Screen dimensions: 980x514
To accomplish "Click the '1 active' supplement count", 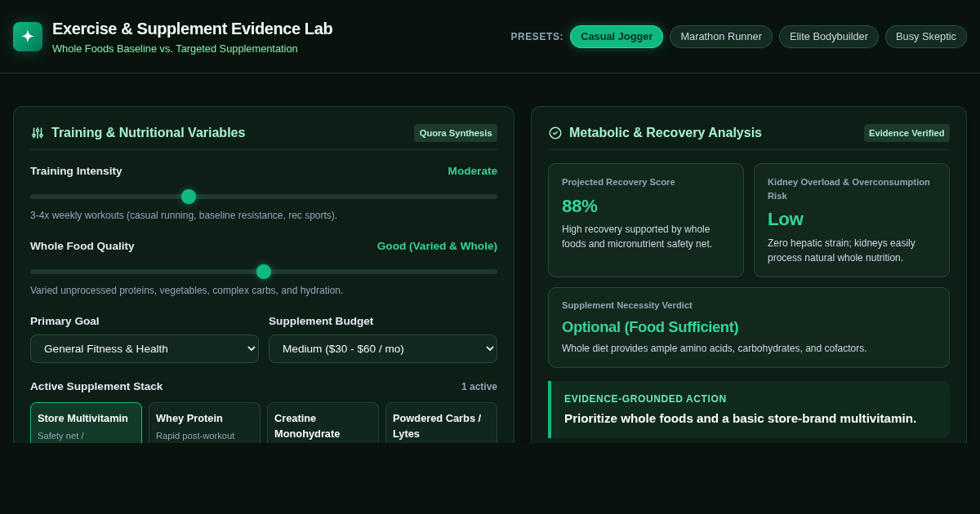I will pos(479,387).
